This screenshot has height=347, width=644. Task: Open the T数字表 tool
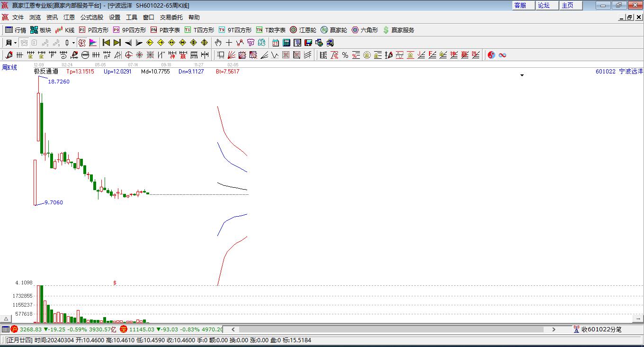271,30
